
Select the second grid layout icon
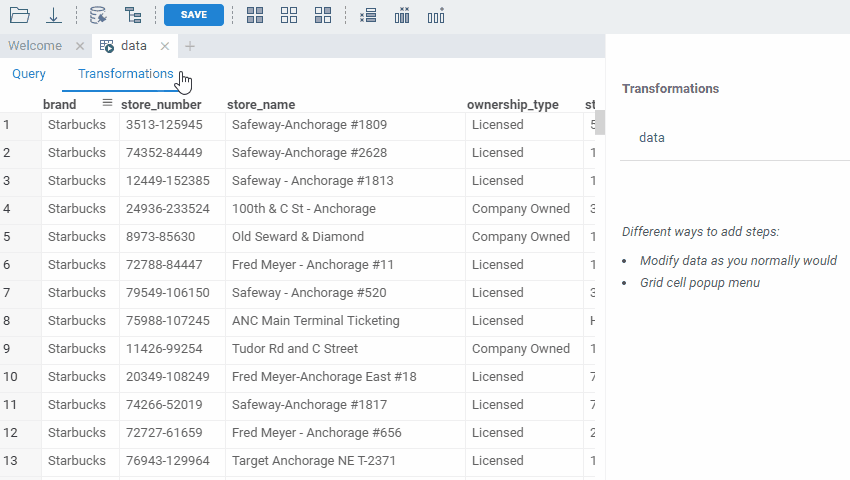(289, 15)
